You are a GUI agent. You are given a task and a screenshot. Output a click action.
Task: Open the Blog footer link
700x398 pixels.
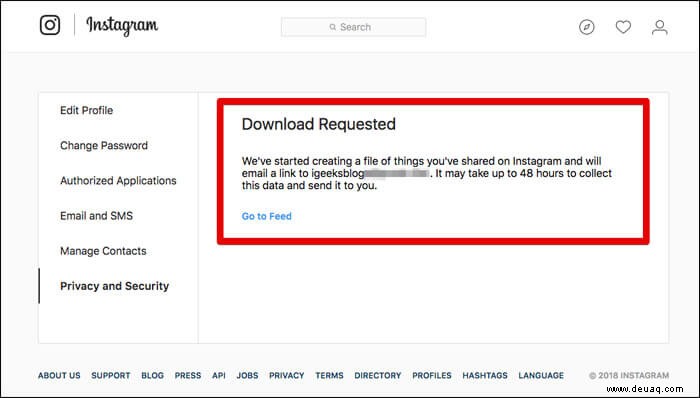(x=153, y=376)
